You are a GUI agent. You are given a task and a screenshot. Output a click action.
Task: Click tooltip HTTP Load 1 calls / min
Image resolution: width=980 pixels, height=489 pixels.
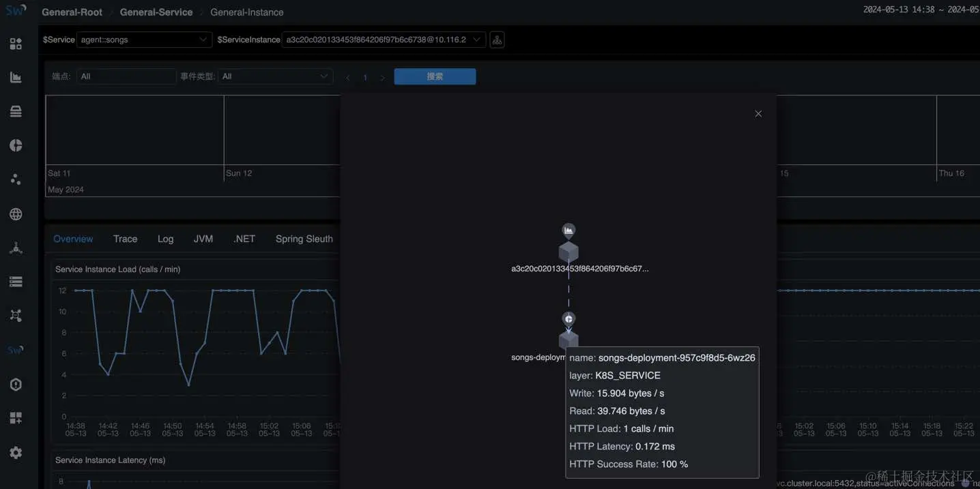(x=622, y=429)
